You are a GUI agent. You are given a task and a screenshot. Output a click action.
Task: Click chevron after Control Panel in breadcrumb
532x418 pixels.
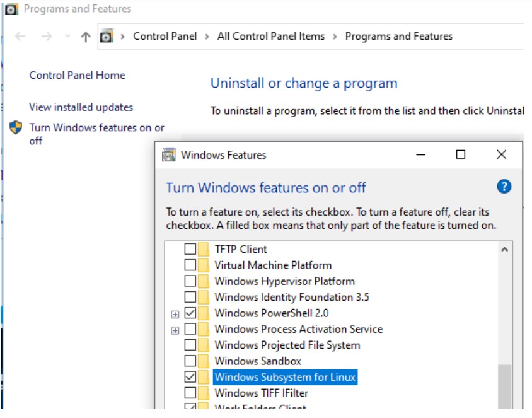click(x=207, y=37)
